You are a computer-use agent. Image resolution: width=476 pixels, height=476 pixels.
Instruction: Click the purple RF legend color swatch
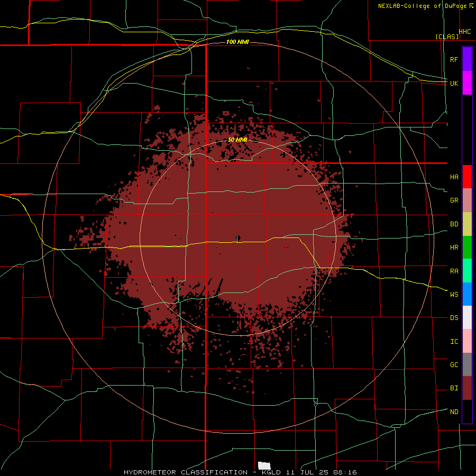[467, 59]
